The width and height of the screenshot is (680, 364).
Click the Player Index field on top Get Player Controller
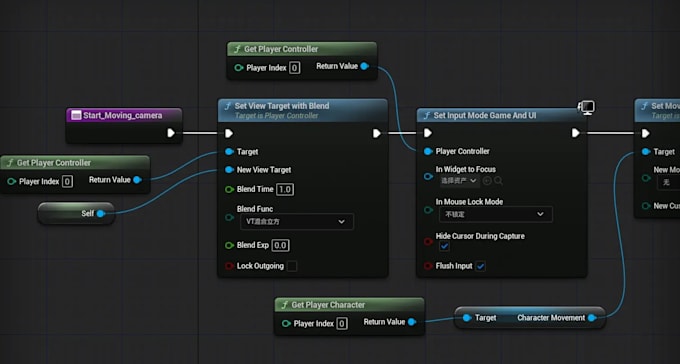294,68
